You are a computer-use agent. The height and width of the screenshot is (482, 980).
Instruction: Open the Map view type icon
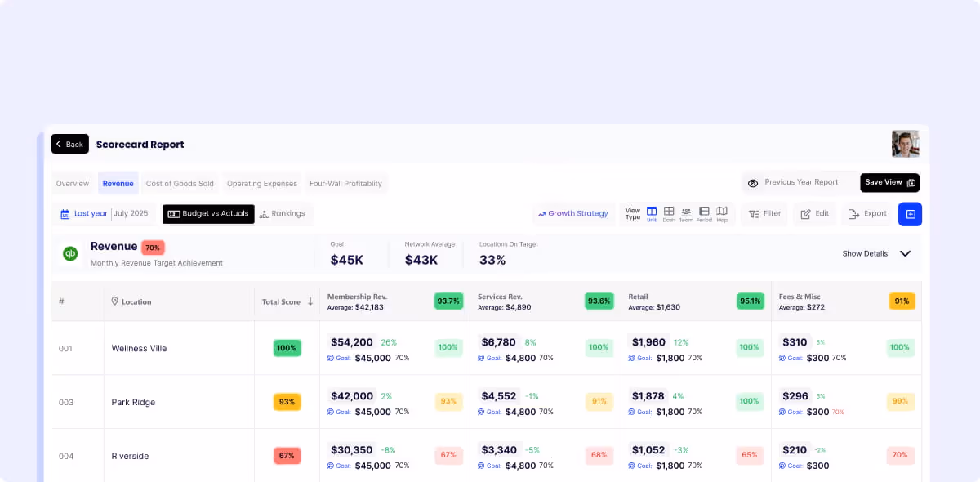pyautogui.click(x=722, y=213)
